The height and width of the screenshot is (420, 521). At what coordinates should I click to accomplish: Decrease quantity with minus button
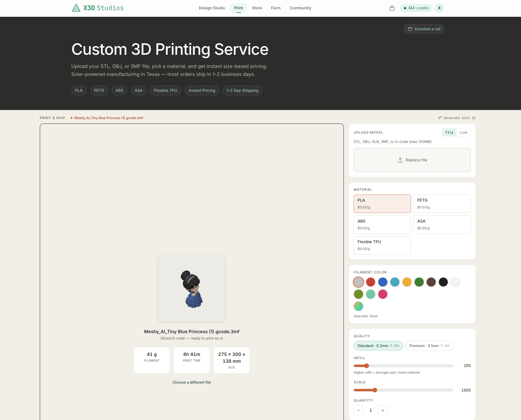tap(358, 410)
